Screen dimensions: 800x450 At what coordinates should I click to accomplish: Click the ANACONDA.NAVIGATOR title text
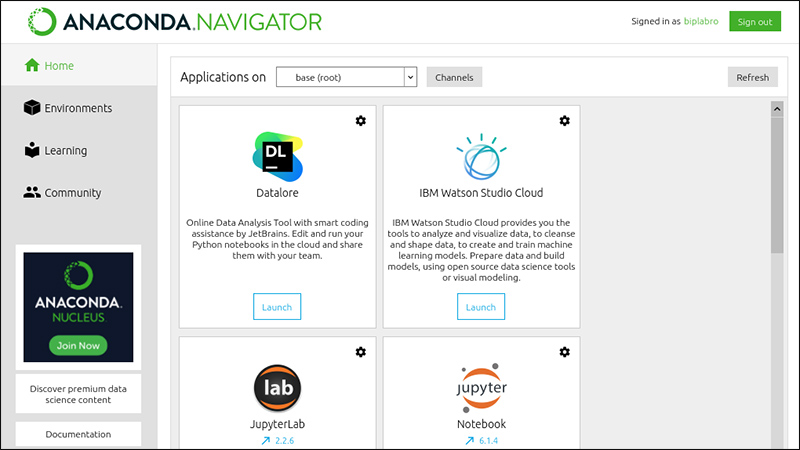click(x=192, y=22)
